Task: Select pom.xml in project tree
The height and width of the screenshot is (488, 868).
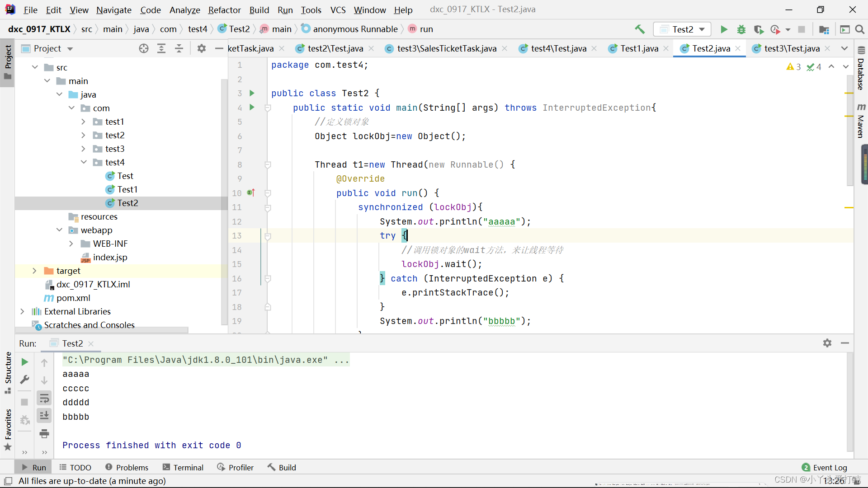Action: pyautogui.click(x=68, y=298)
